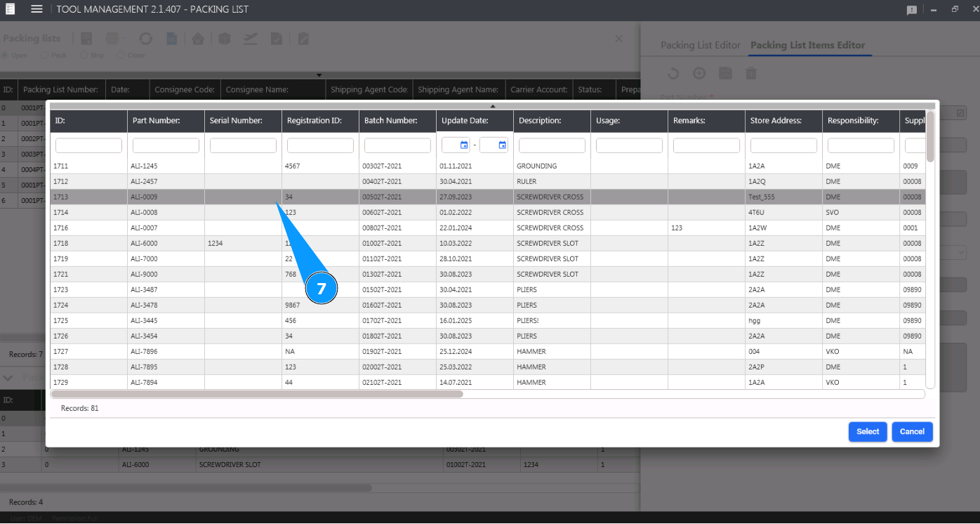The height and width of the screenshot is (524, 980).
Task: Click the clipboard with pencil icon in Packing lists toolbar
Action: click(303, 39)
